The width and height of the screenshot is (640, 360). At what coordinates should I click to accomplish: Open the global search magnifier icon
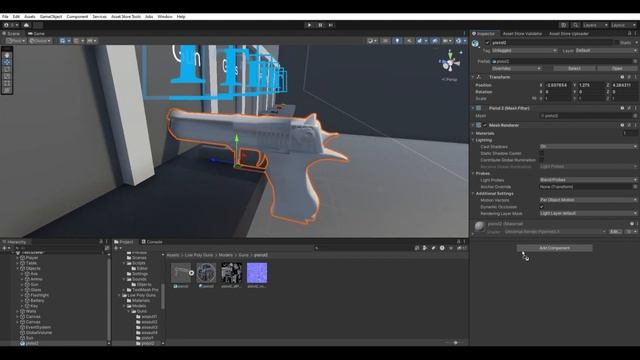[x=576, y=25]
